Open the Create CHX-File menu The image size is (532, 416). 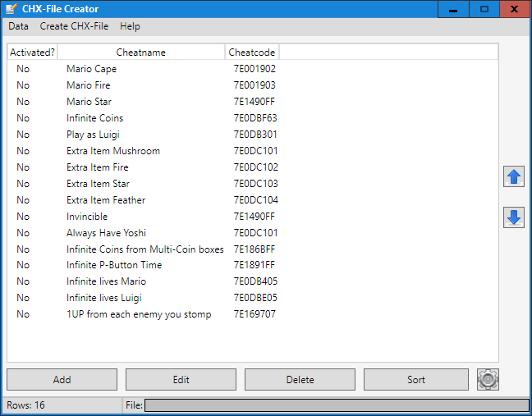coord(74,26)
